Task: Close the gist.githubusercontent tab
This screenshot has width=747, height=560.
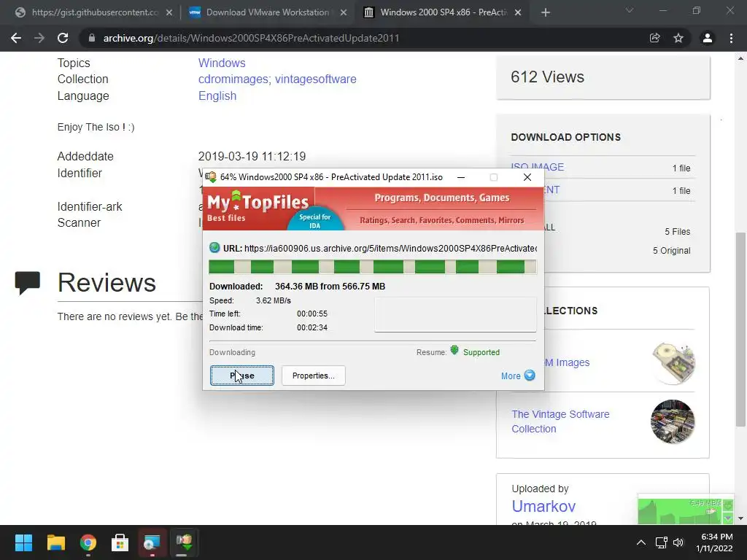Action: 169,13
